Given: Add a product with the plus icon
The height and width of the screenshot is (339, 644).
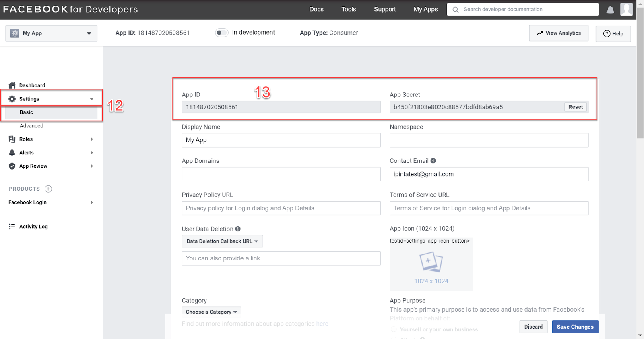Looking at the screenshot, I should coord(48,189).
